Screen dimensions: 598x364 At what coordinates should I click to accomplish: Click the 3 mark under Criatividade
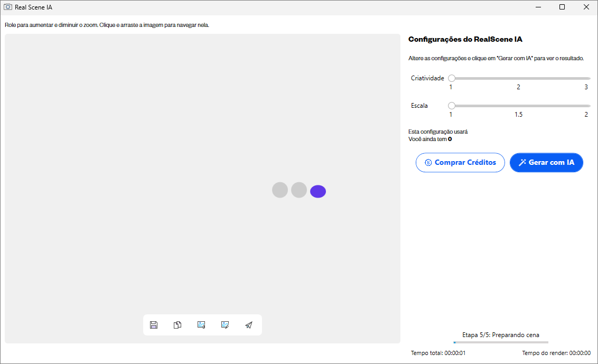586,87
